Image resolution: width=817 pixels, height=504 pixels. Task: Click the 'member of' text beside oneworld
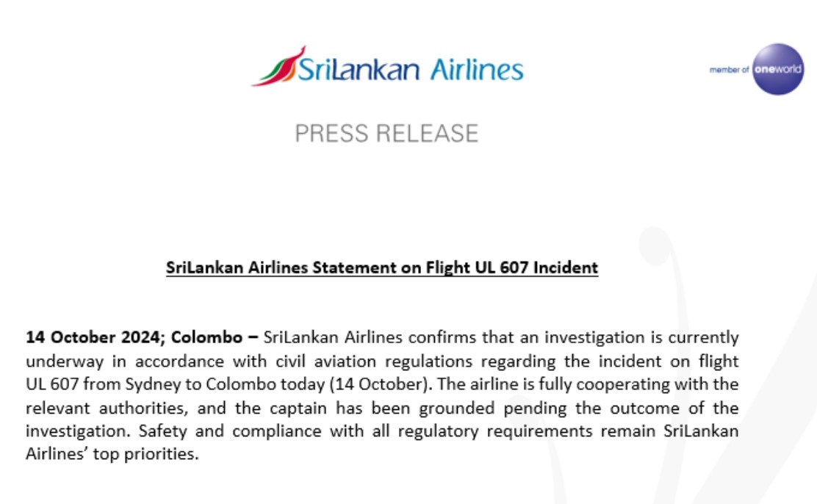[729, 69]
